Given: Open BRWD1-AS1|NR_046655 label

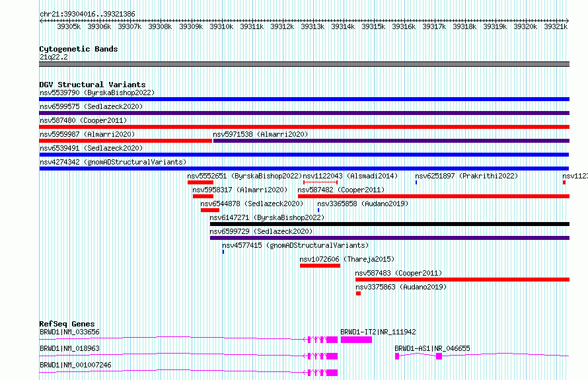Looking at the screenshot, I should click(x=432, y=348).
